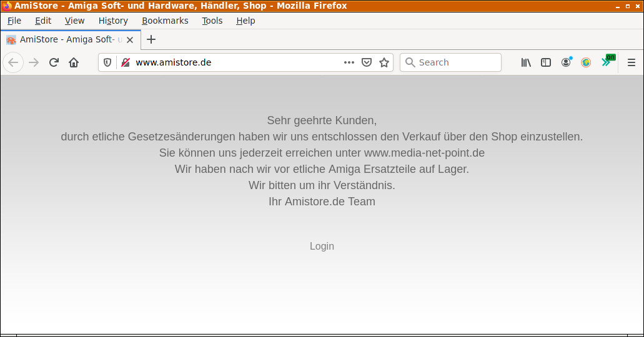This screenshot has height=337, width=644.
Task: Open the Bookmarks menu
Action: 165,21
